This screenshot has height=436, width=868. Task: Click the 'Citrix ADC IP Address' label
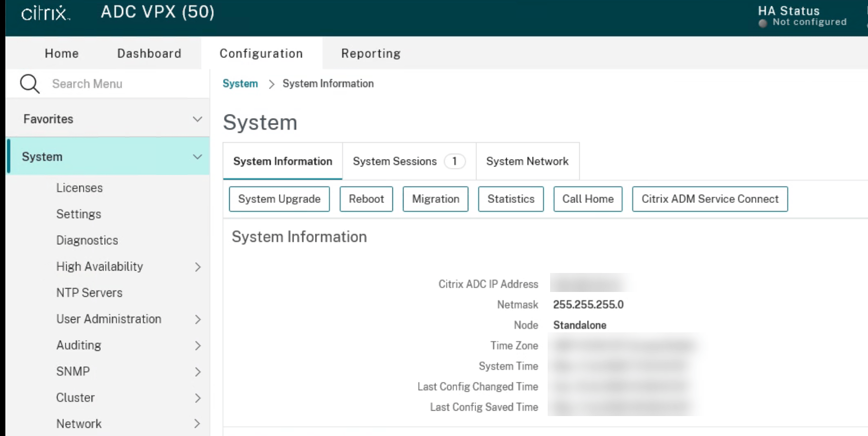pyautogui.click(x=488, y=284)
